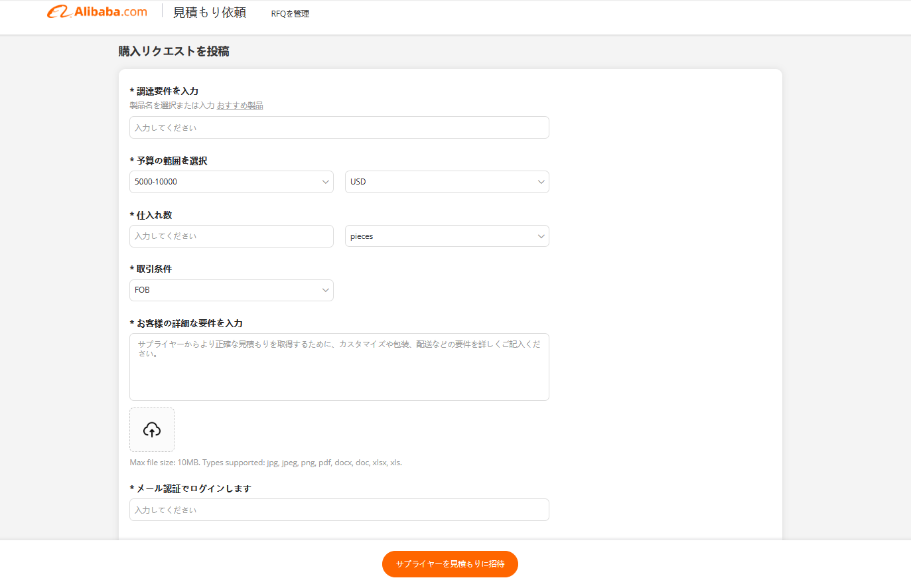Click the サプライヤーを見積もりに招待 button
The width and height of the screenshot is (911, 588).
click(x=450, y=564)
